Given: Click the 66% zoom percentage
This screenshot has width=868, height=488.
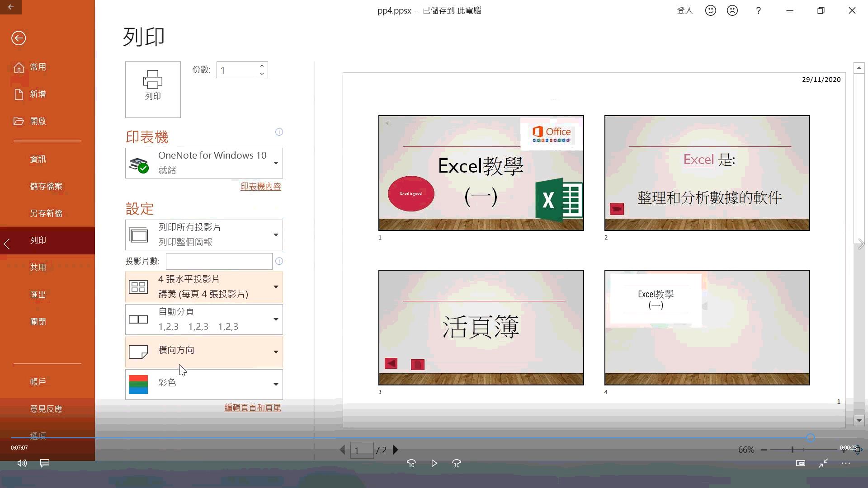Looking at the screenshot, I should (746, 450).
